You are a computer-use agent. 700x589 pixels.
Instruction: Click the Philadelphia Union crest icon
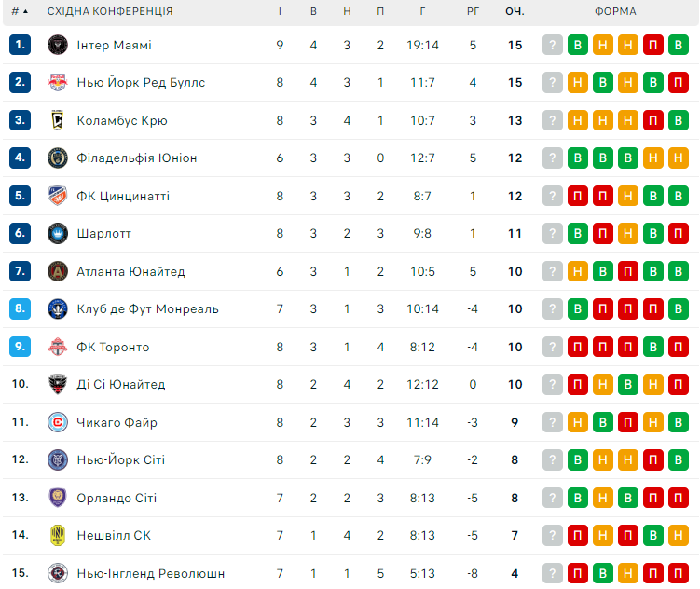[58, 158]
